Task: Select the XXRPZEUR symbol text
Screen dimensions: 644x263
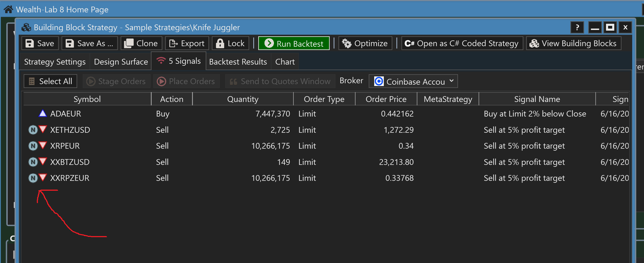Action: click(70, 178)
